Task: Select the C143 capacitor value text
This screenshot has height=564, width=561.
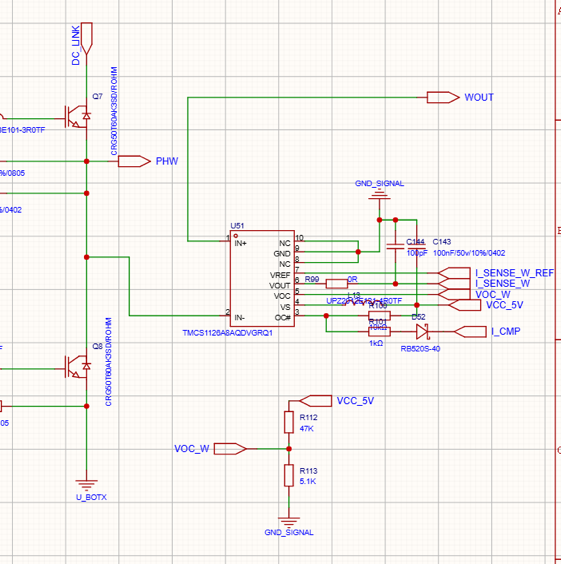Action: [469, 253]
